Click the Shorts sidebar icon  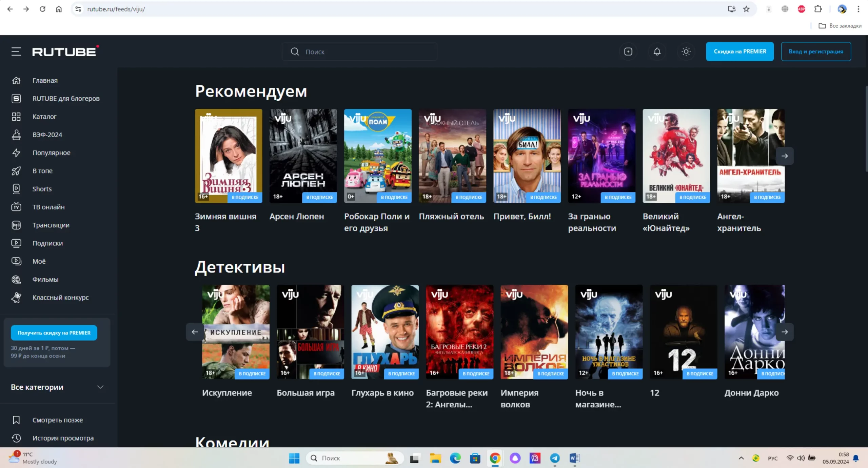[16, 189]
